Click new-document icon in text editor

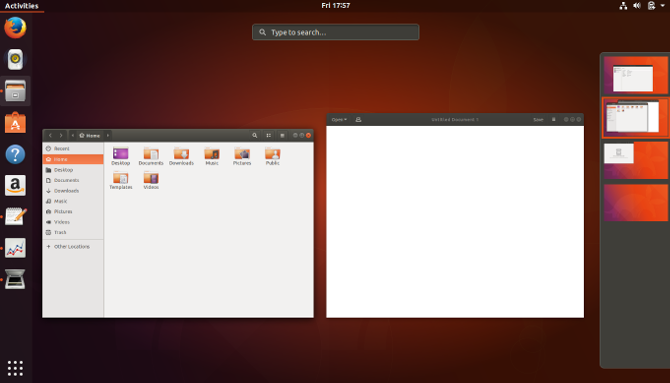[x=359, y=120]
